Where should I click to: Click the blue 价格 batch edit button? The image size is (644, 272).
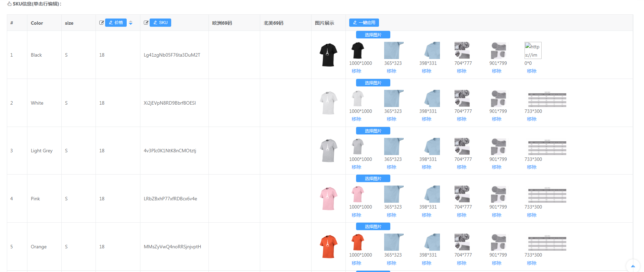pyautogui.click(x=116, y=23)
